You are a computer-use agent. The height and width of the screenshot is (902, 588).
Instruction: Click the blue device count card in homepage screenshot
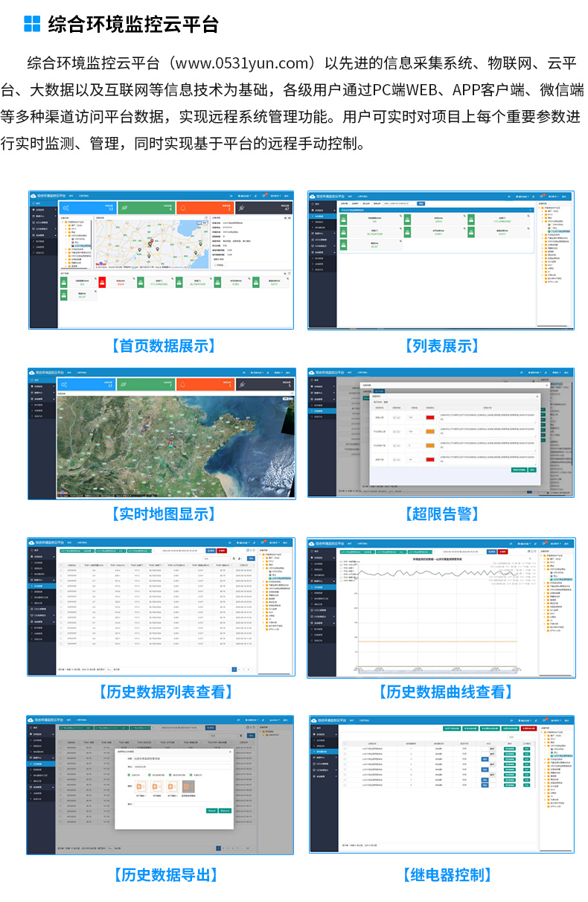pos(88,208)
